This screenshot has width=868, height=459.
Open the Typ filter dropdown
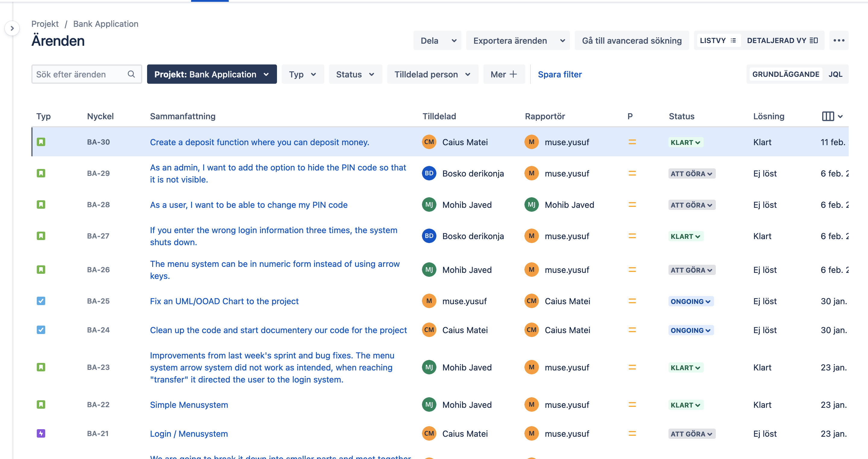click(x=303, y=74)
